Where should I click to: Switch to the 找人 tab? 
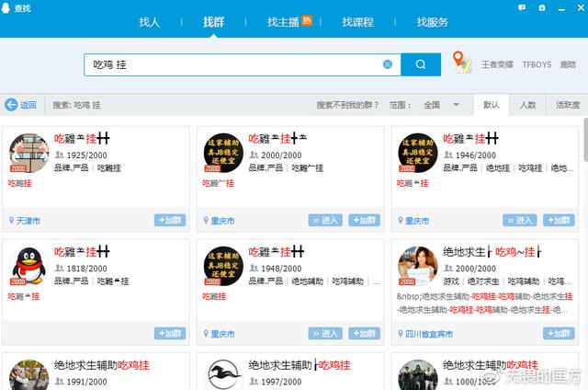(x=149, y=22)
